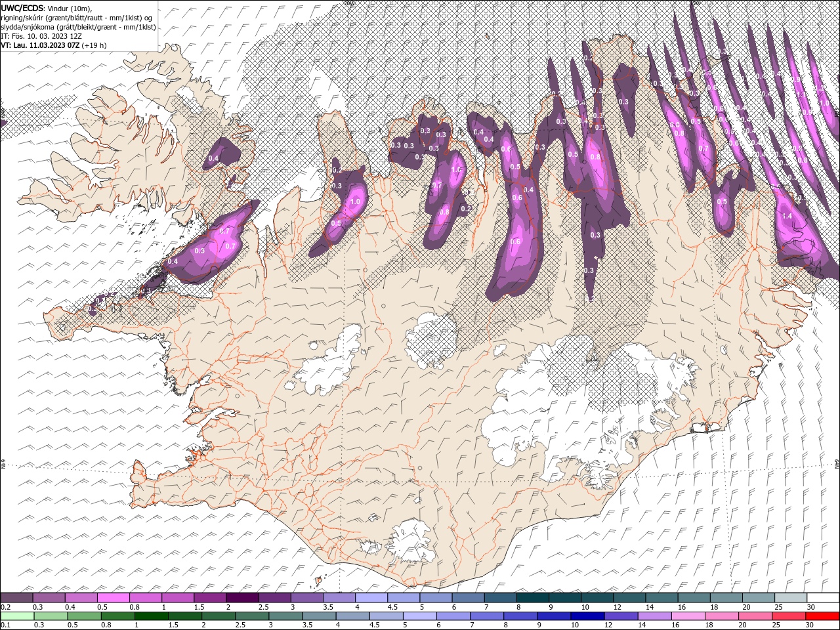Click the pale green 0.1 swatch, lower legend row

pyautogui.click(x=17, y=616)
